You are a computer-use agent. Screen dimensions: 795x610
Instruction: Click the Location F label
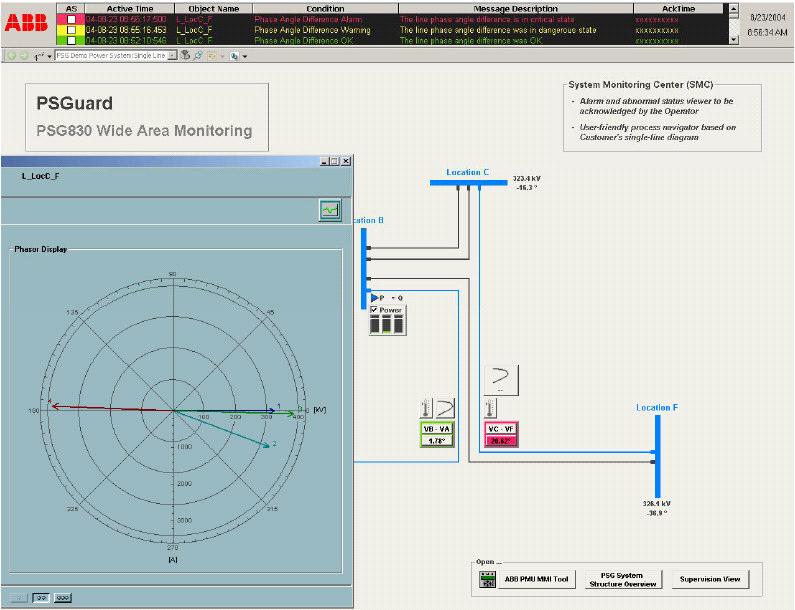[x=657, y=408]
